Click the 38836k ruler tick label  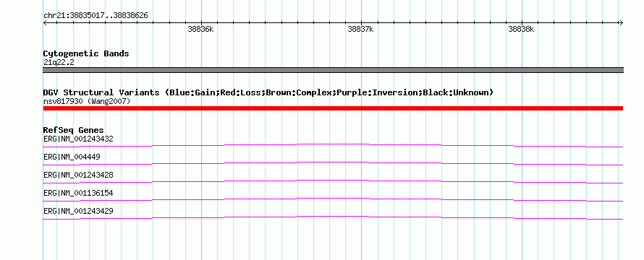click(200, 29)
